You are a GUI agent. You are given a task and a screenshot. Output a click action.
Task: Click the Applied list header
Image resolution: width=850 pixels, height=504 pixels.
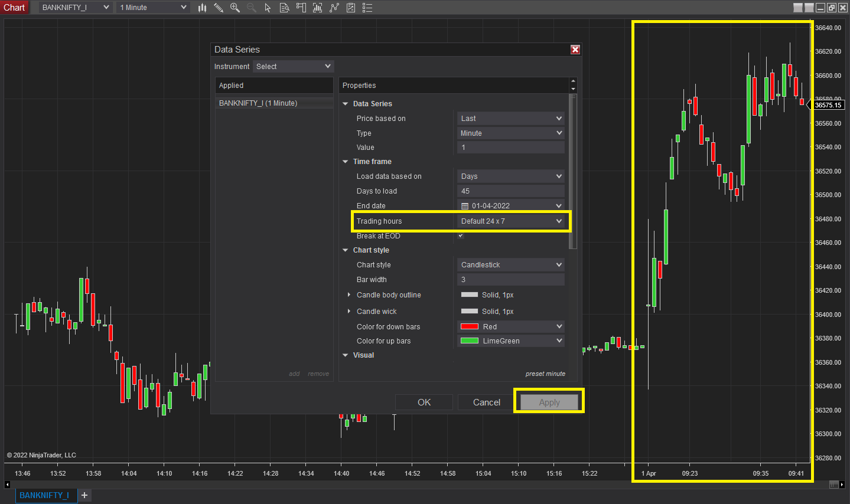[x=274, y=86]
